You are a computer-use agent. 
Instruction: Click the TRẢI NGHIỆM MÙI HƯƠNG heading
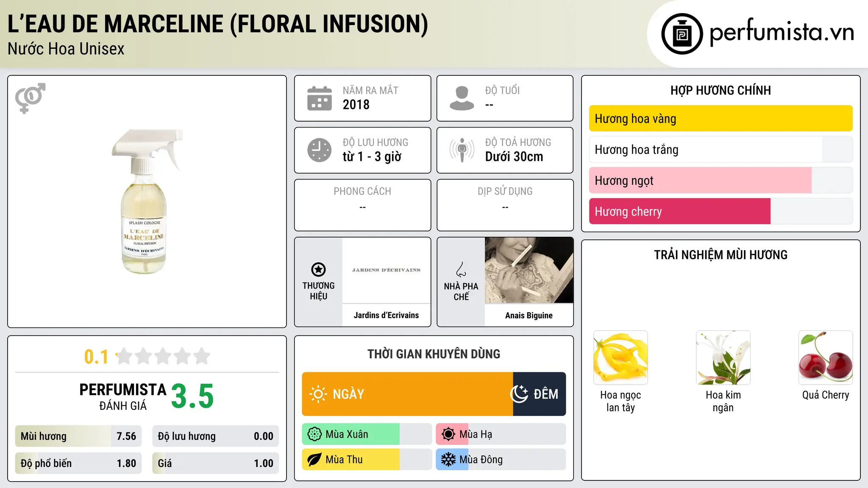click(x=721, y=255)
